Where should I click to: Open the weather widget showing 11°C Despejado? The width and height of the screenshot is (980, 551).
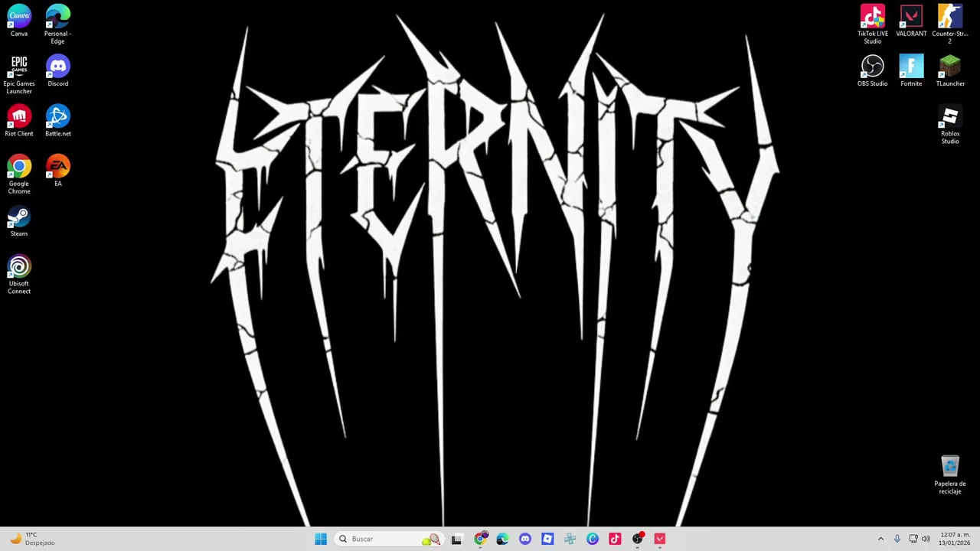click(31, 539)
